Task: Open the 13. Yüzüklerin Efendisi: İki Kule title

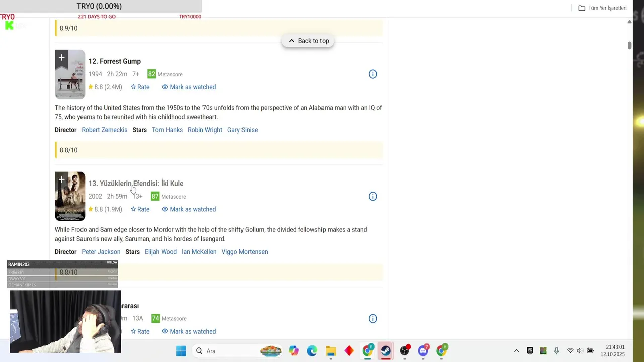Action: coord(136,184)
